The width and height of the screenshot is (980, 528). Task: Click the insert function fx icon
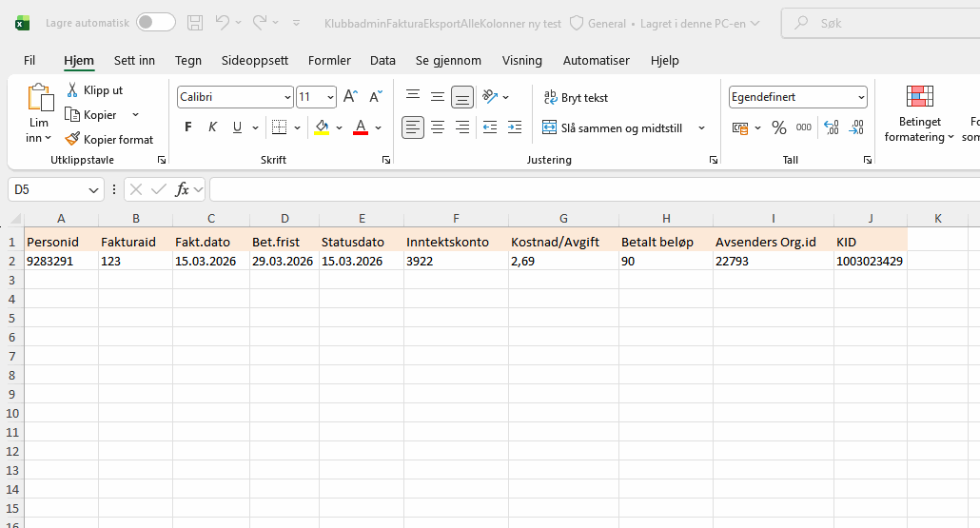tap(183, 189)
